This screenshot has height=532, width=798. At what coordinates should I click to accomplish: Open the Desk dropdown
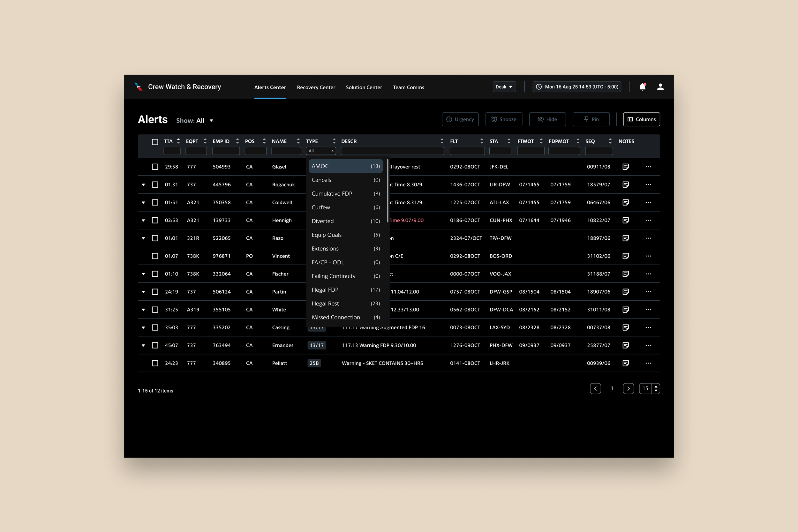504,87
